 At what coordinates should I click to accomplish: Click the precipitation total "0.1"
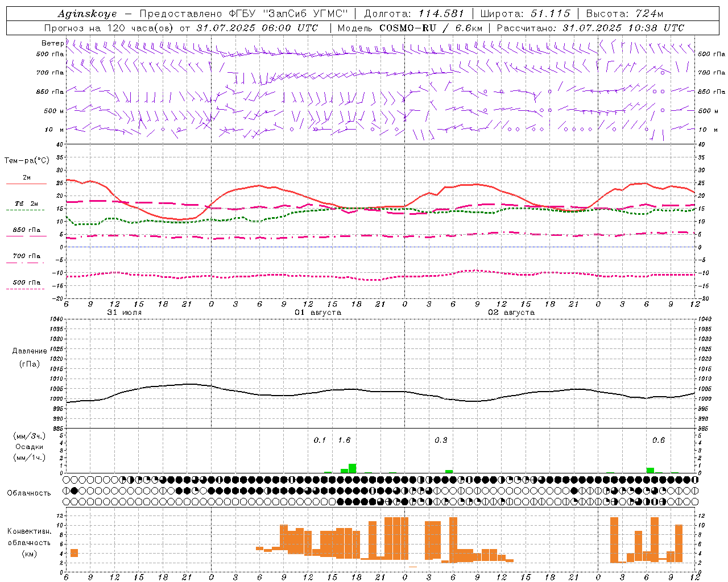320,440
